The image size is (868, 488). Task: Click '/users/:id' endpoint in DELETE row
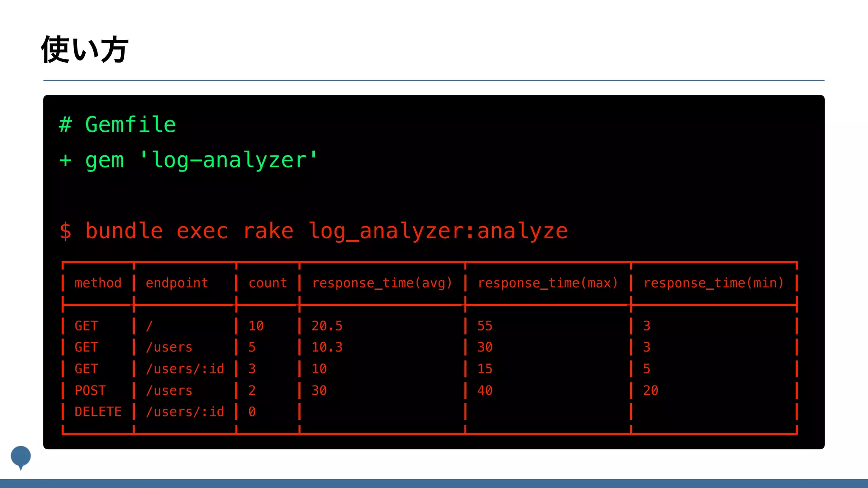coord(185,411)
